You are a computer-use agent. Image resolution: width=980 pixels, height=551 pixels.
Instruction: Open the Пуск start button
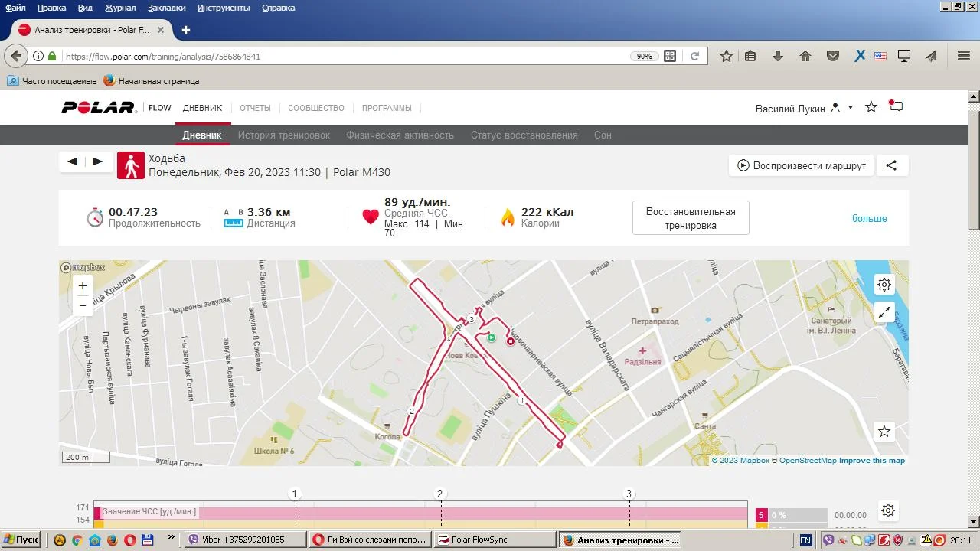[x=21, y=540]
